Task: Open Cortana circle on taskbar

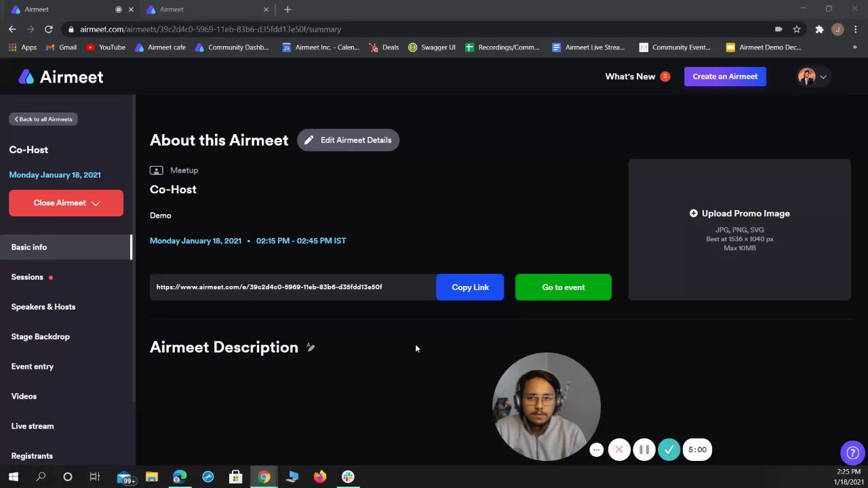Action: coord(68,476)
